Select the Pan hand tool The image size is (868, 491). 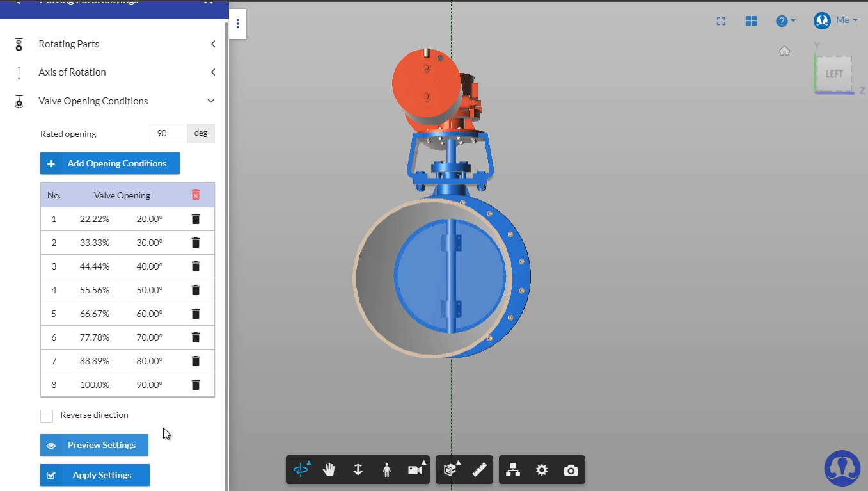pyautogui.click(x=329, y=470)
